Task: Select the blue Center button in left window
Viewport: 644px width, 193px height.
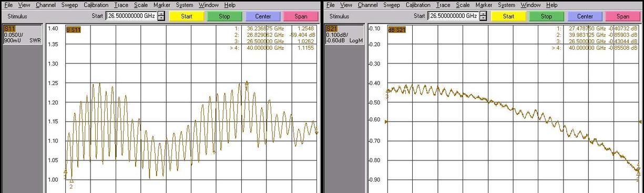Action: point(263,16)
